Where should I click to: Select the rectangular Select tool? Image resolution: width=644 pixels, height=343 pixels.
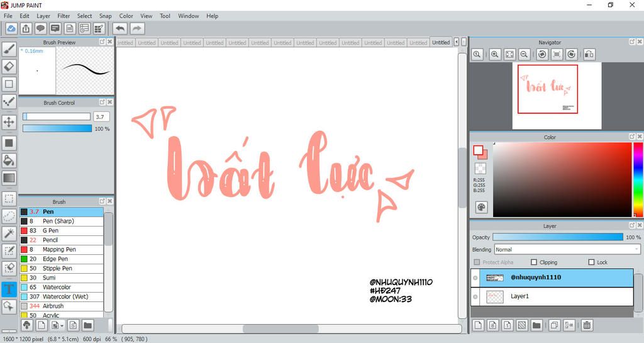[x=9, y=199]
